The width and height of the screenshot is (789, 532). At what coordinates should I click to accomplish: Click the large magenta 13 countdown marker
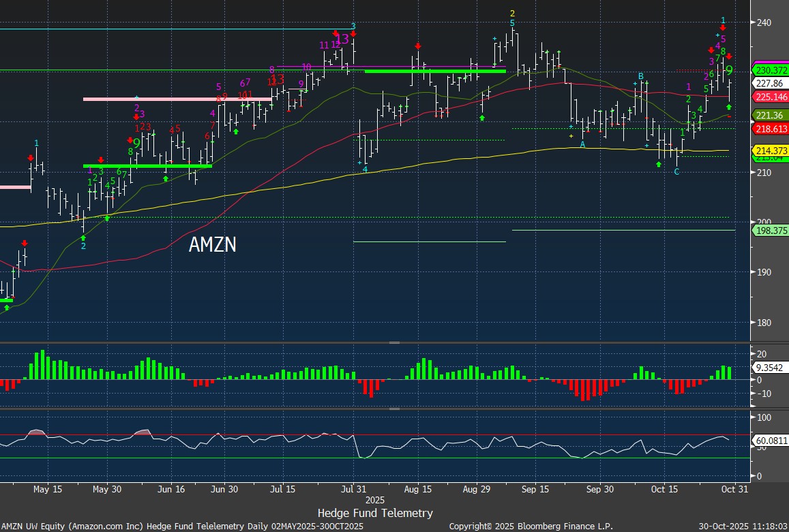tap(343, 39)
